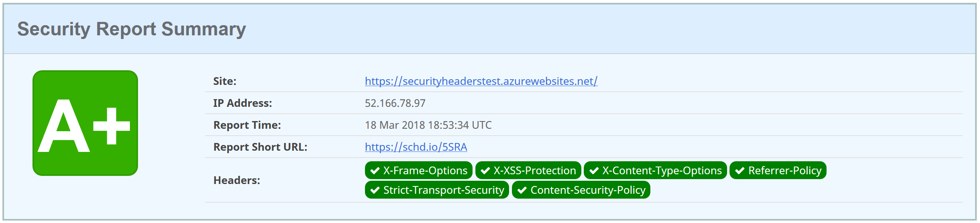Click the Security Report Summary heading
This screenshot has width=980, height=223.
click(132, 29)
